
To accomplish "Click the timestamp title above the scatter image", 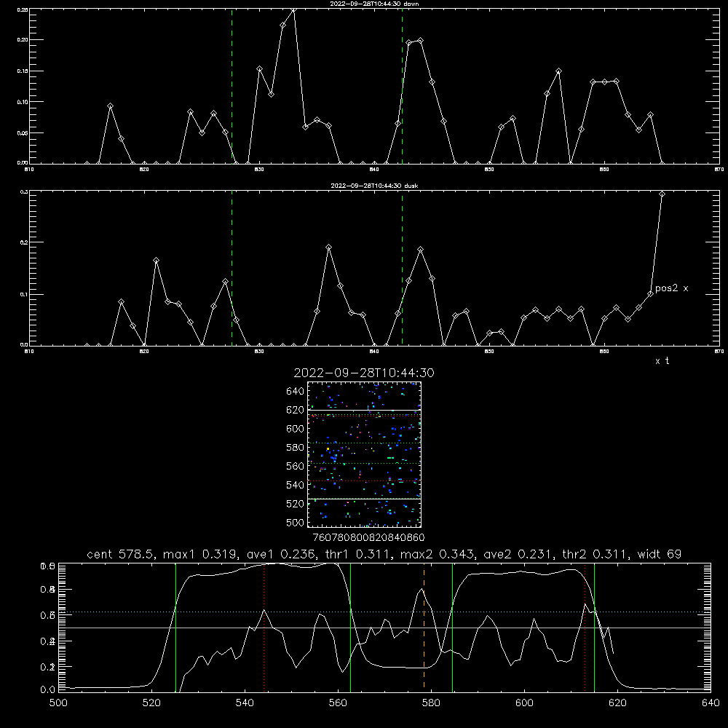I will click(x=364, y=373).
